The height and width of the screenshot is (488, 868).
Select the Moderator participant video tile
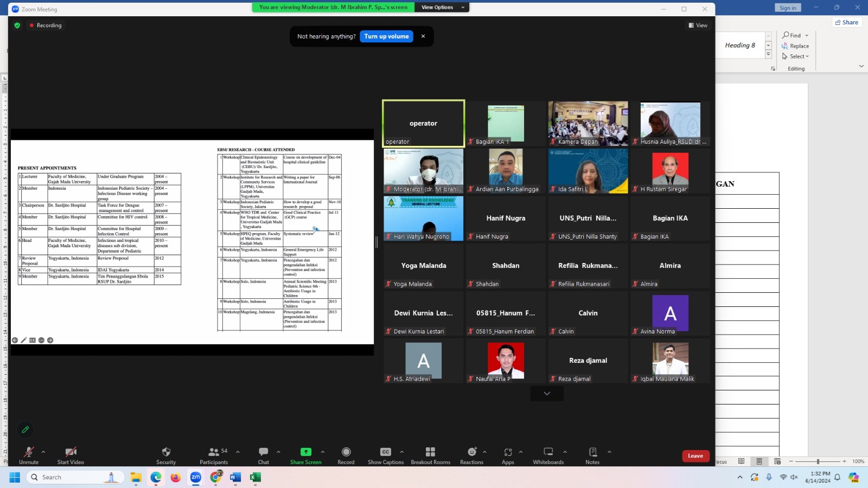click(x=424, y=171)
